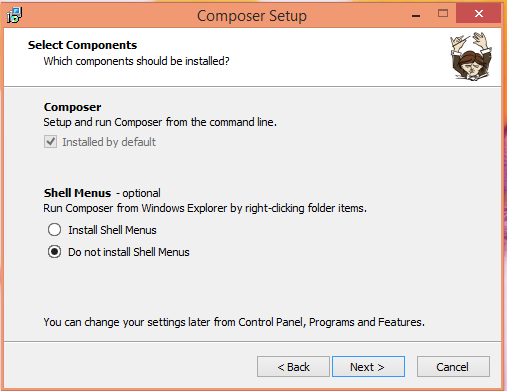This screenshot has height=391, width=507.
Task: Click the 'Do not install Shell Menus' label text
Action: [x=129, y=252]
